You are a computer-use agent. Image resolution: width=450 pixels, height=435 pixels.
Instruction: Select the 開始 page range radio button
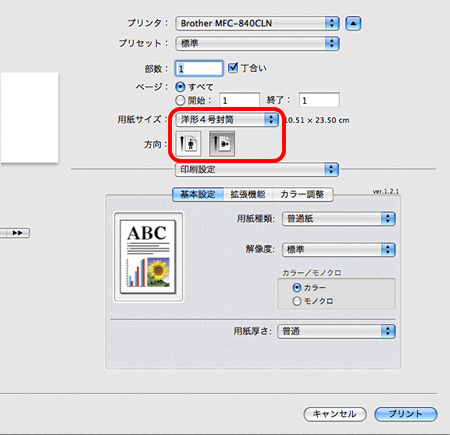(x=180, y=100)
